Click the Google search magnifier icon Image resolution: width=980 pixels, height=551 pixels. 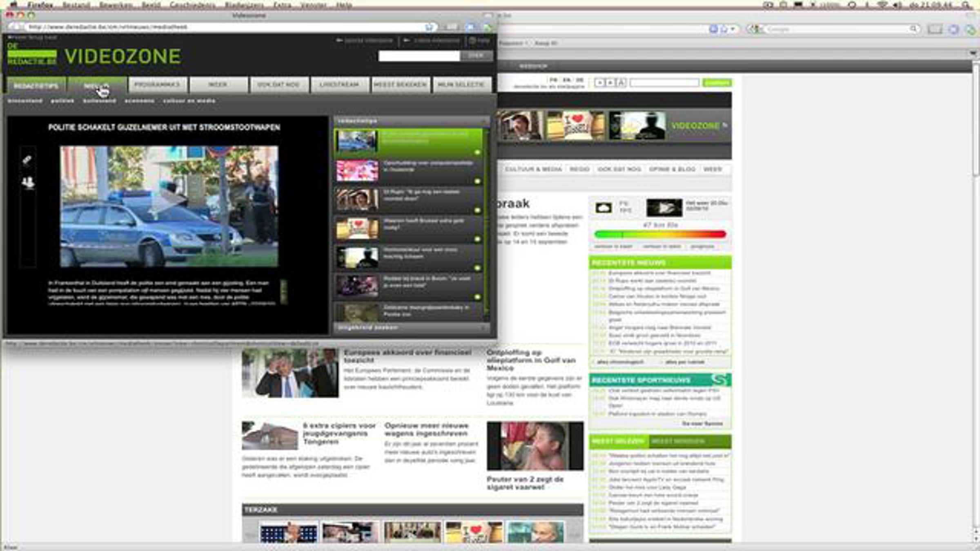coord(913,29)
